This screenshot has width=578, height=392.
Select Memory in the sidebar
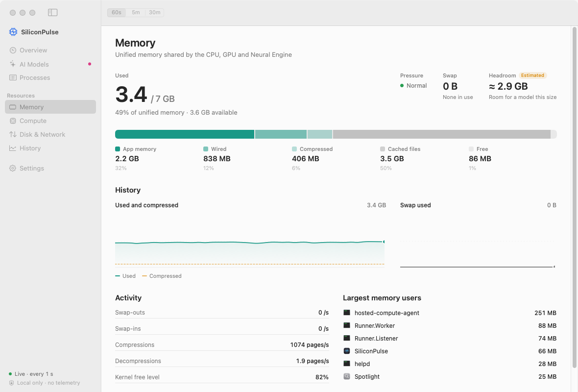coord(50,107)
